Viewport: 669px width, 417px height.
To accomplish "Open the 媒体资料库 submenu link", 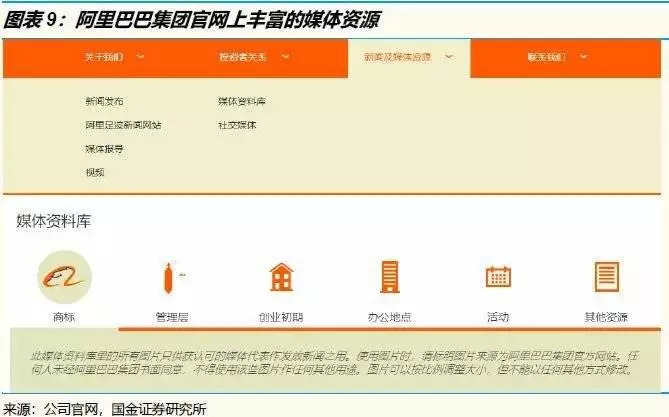I will 242,102.
